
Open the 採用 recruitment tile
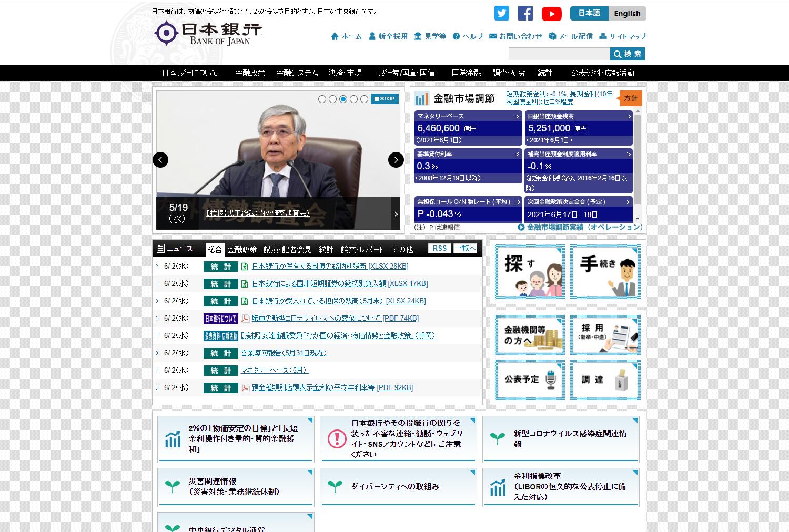[x=605, y=335]
